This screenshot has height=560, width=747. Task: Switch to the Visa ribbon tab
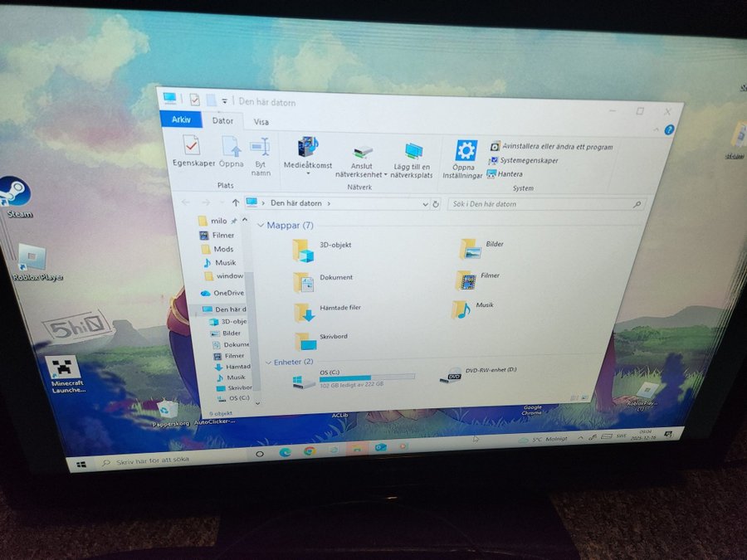click(261, 122)
